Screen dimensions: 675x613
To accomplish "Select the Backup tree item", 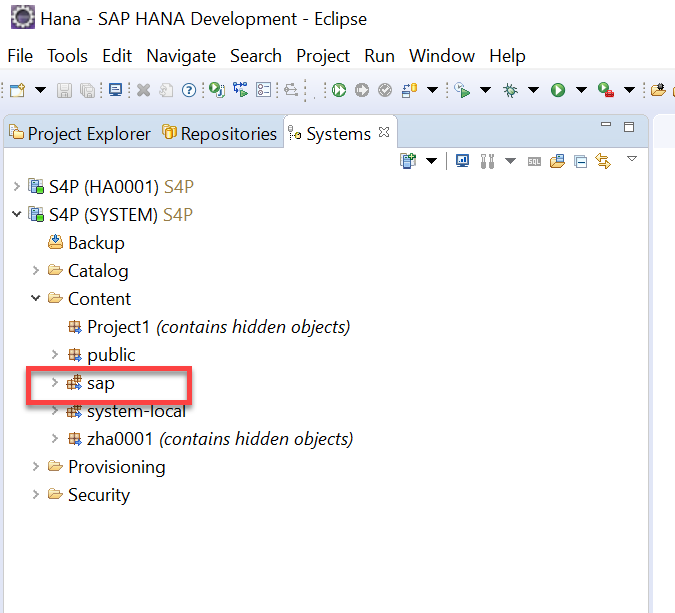I will click(x=86, y=243).
